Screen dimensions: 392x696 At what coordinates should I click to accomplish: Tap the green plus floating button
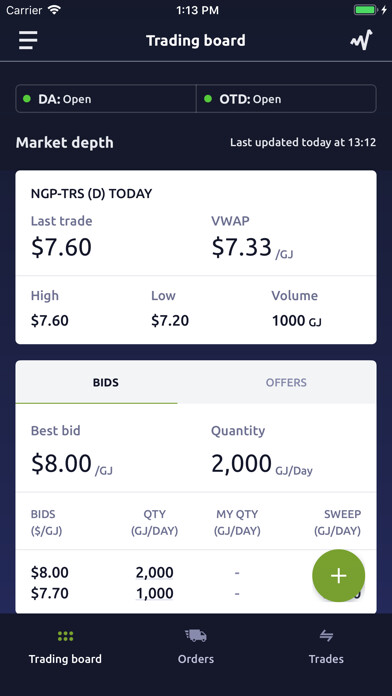tap(339, 576)
